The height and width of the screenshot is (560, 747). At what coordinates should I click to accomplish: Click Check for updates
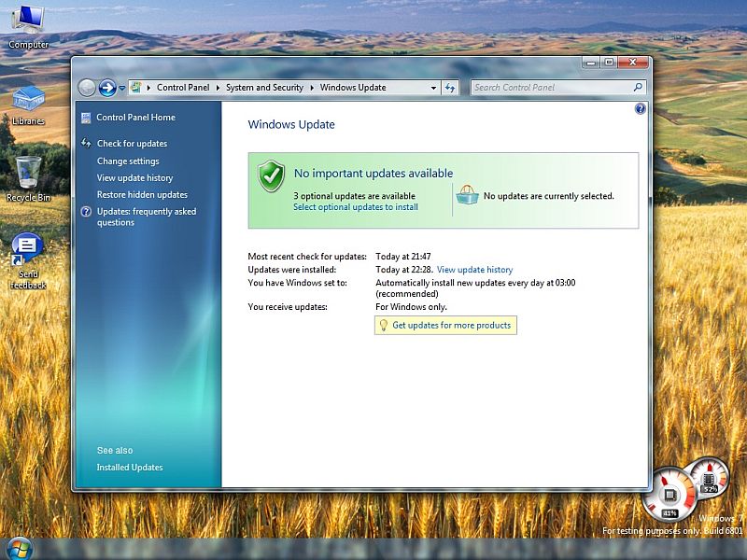132,144
